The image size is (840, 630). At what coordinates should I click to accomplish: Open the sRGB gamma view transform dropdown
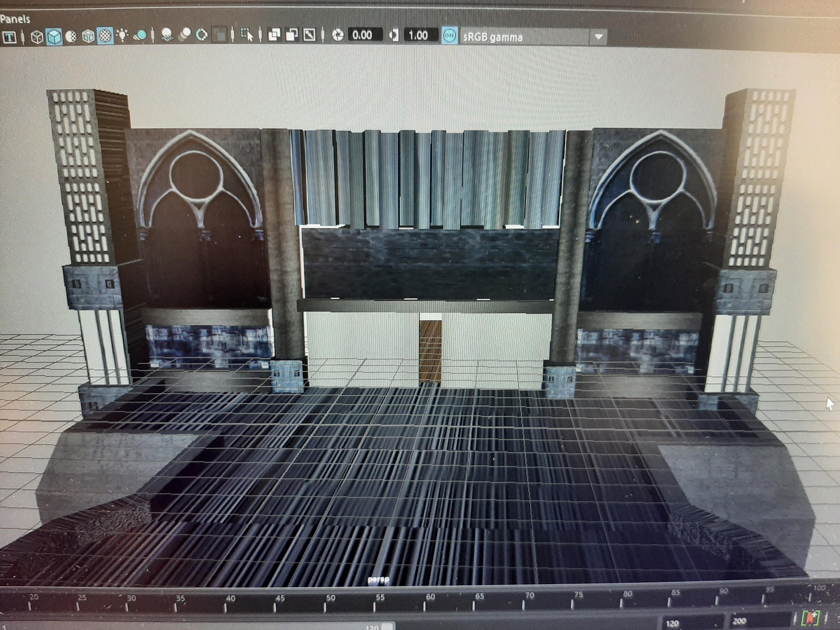(533, 37)
